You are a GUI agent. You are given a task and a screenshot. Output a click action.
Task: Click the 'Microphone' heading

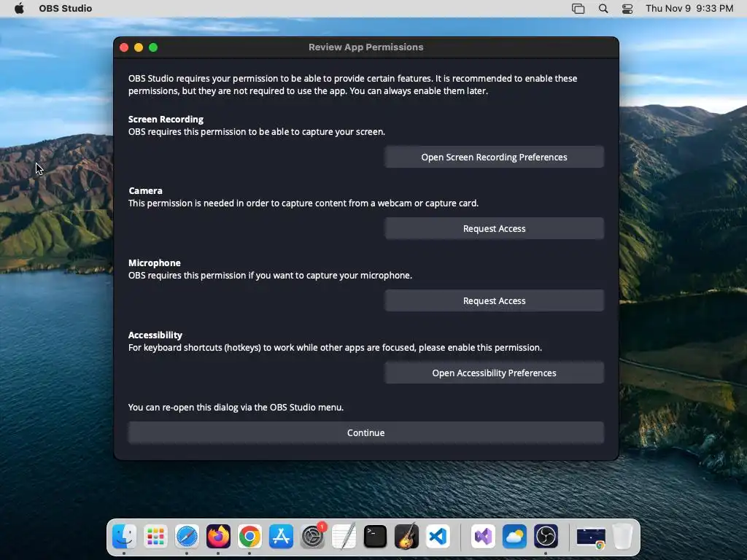point(155,262)
